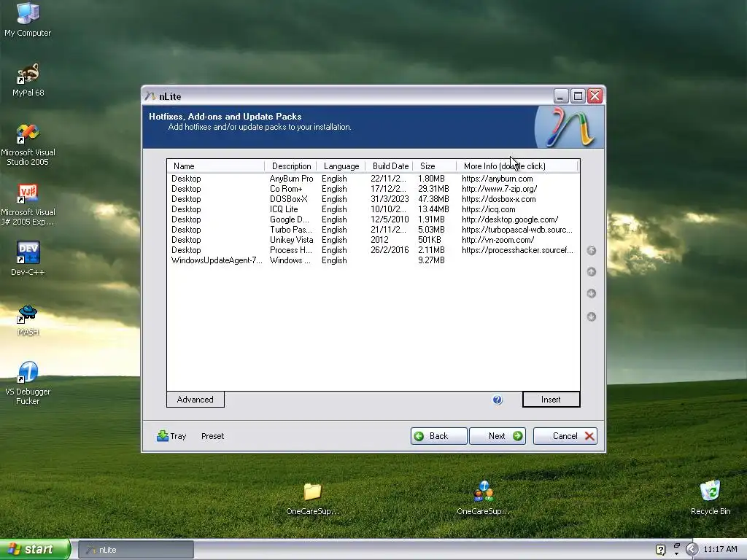This screenshot has height=560, width=747.
Task: Launch MyPal 68 browser shortcut
Action: [28, 79]
